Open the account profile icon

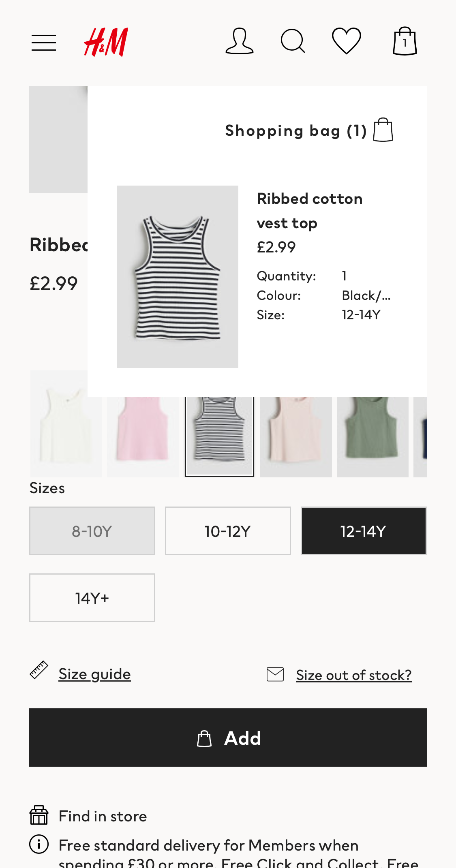pos(240,41)
